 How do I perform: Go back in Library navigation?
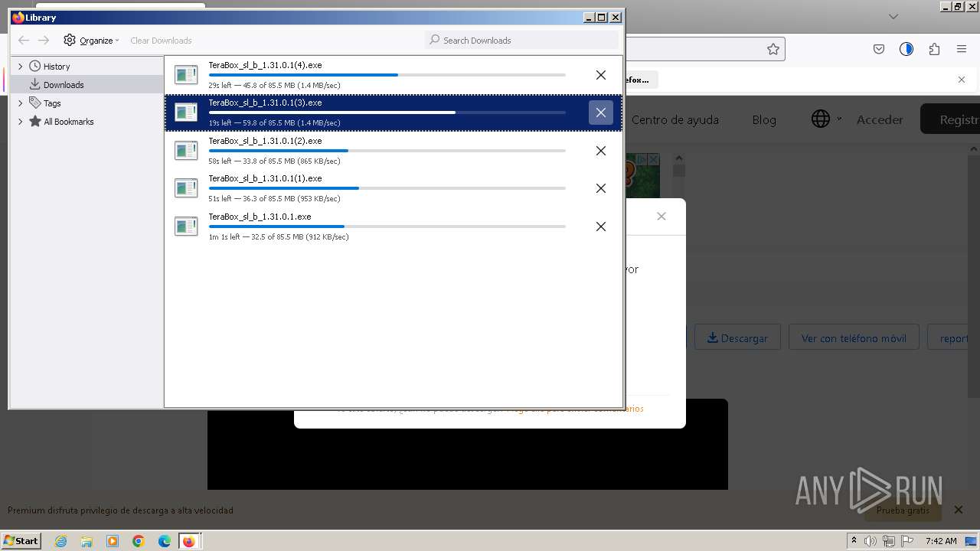(24, 41)
